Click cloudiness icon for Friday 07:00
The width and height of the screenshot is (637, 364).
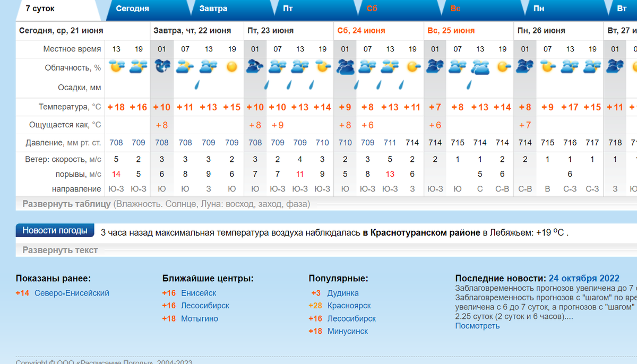(277, 67)
